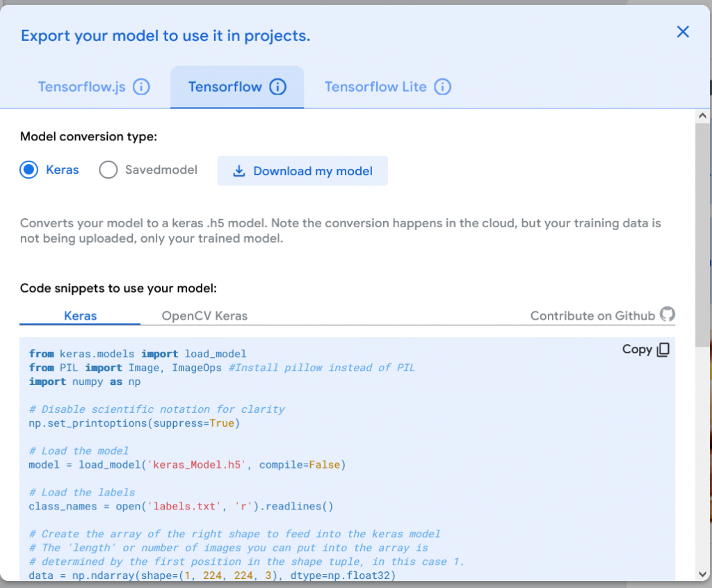This screenshot has width=712, height=588.
Task: Show the OpenCV Keras code snippet
Action: (204, 316)
